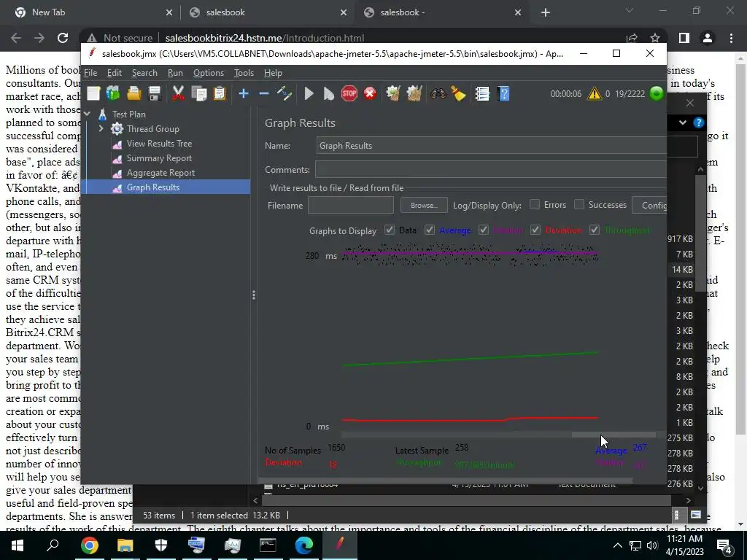The image size is (747, 560).
Task: Click the Comments input field
Action: (x=491, y=169)
